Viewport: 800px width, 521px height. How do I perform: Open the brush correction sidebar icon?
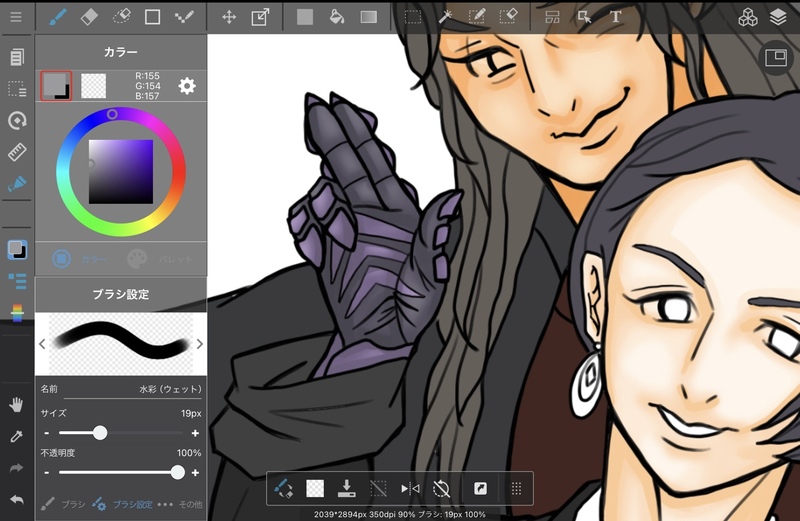(17, 183)
